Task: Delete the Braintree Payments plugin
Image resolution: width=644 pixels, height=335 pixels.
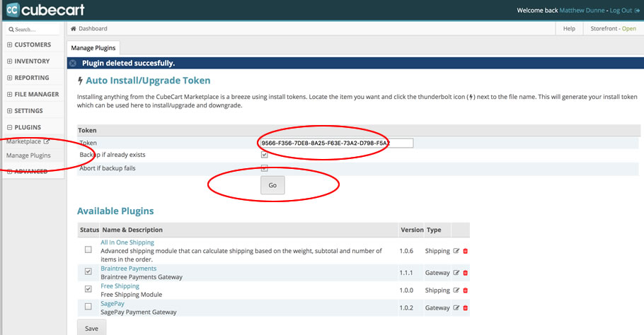Action: tap(466, 273)
